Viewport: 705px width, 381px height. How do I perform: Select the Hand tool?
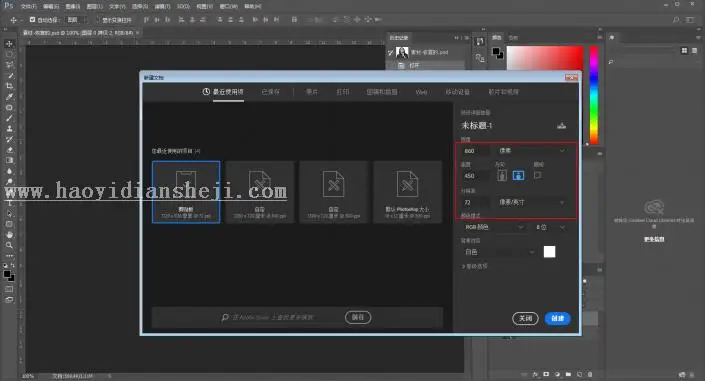(9, 234)
